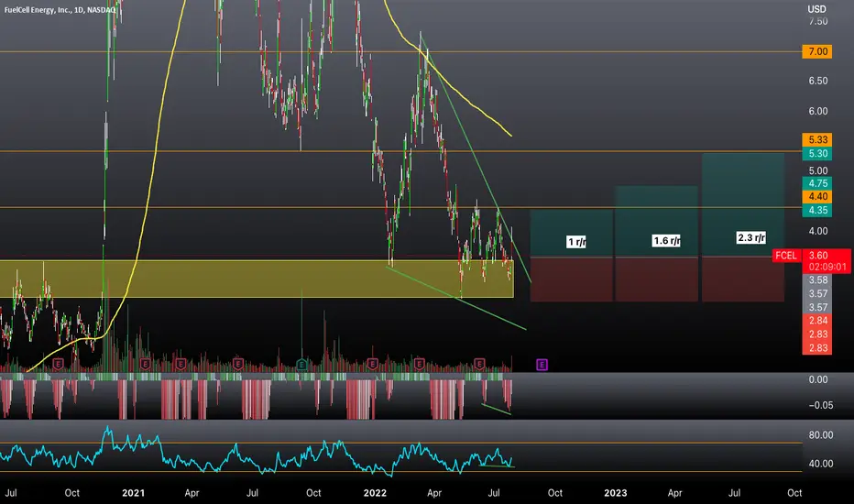854x504 pixels.
Task: Click the gray 3.58 price label
Action: pos(817,280)
